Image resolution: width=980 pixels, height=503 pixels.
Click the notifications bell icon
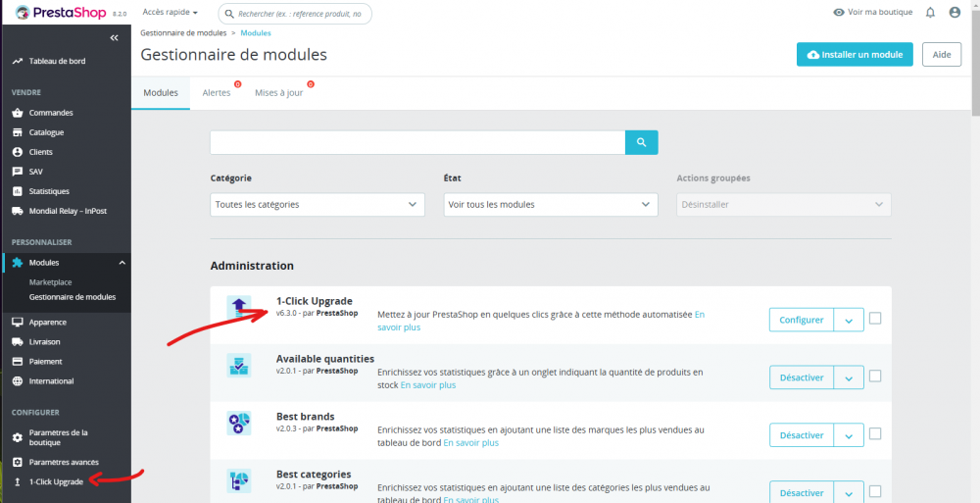pos(930,13)
